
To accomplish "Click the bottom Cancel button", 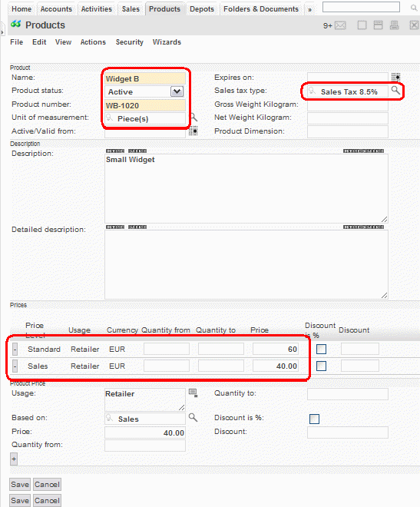I will [47, 501].
